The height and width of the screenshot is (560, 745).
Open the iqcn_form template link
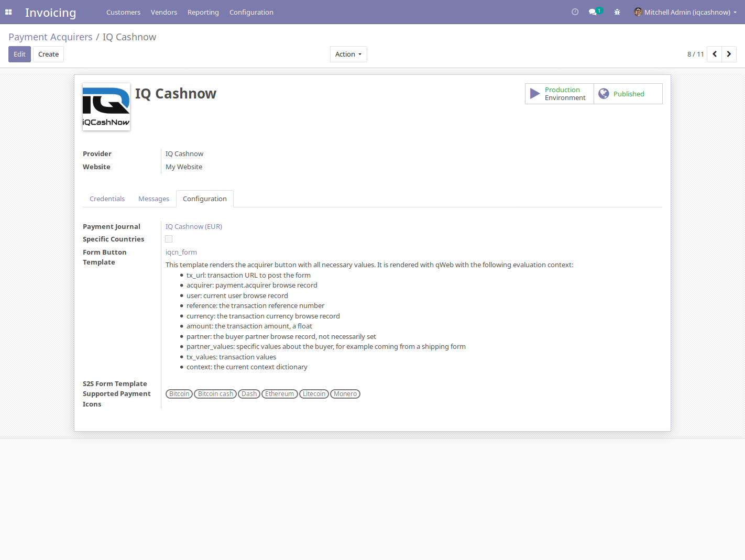coord(181,252)
